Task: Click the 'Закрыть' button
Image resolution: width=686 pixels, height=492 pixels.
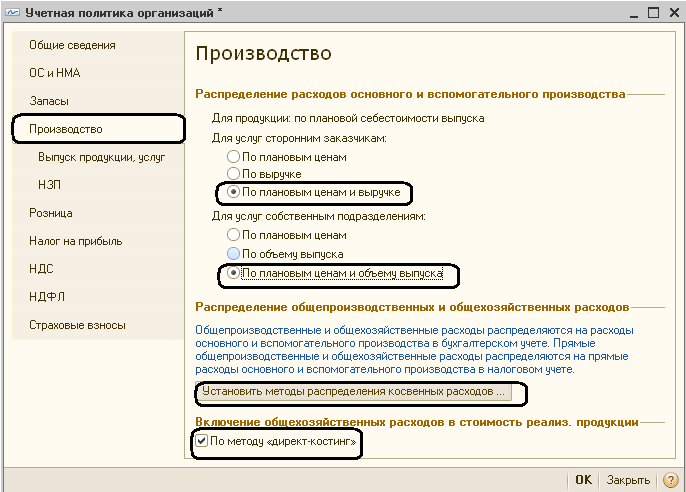Action: (628, 480)
